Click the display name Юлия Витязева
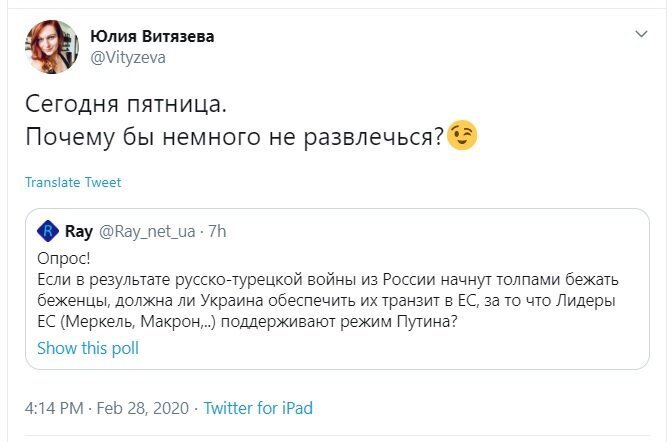The height and width of the screenshot is (442, 672). [x=152, y=36]
